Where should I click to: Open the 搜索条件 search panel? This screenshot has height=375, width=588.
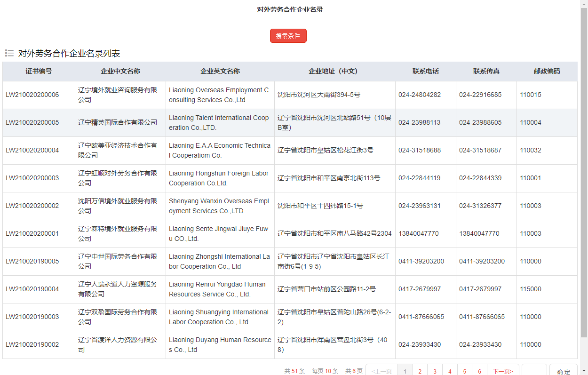pos(288,35)
